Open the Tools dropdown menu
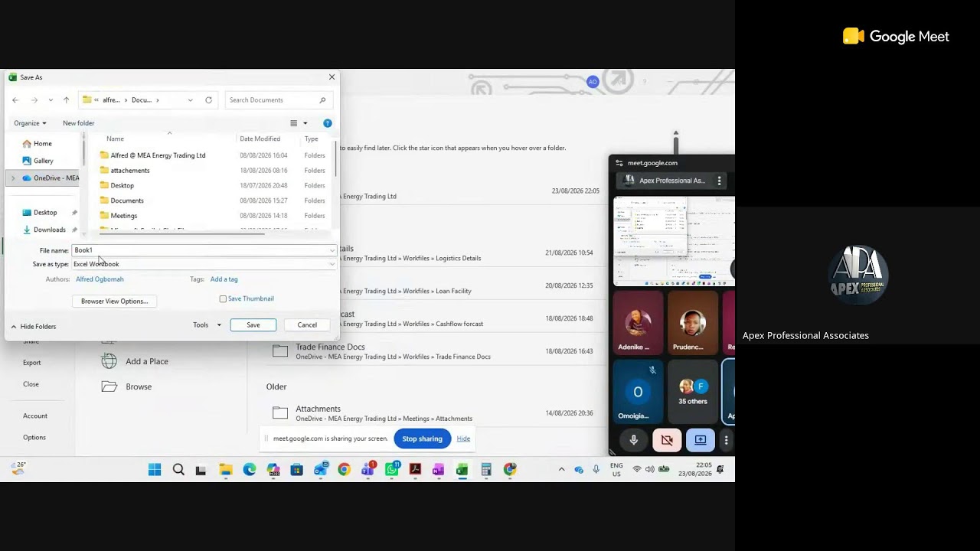This screenshot has width=980, height=551. 207,325
